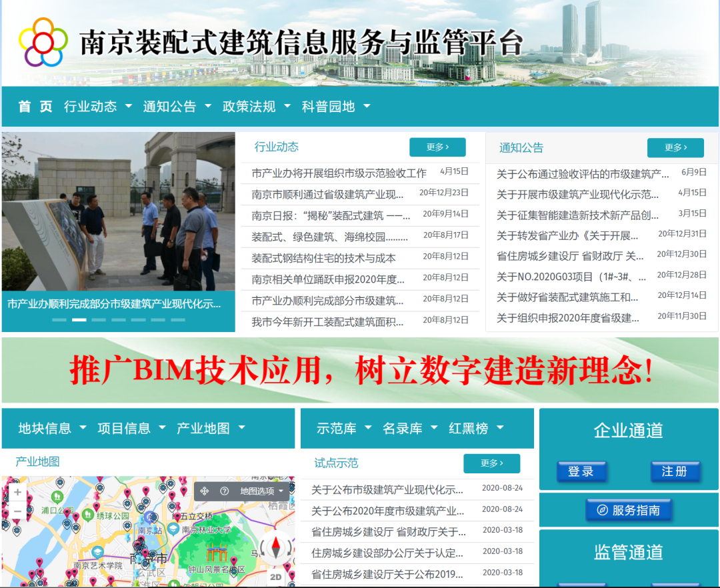Image resolution: width=720 pixels, height=588 pixels.
Task: Select the second carousel indicator dash
Action: pyautogui.click(x=79, y=320)
